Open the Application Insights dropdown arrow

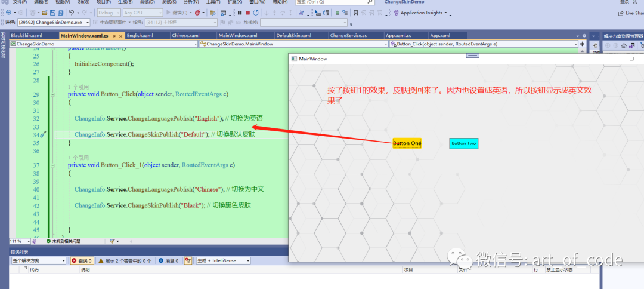click(x=445, y=13)
